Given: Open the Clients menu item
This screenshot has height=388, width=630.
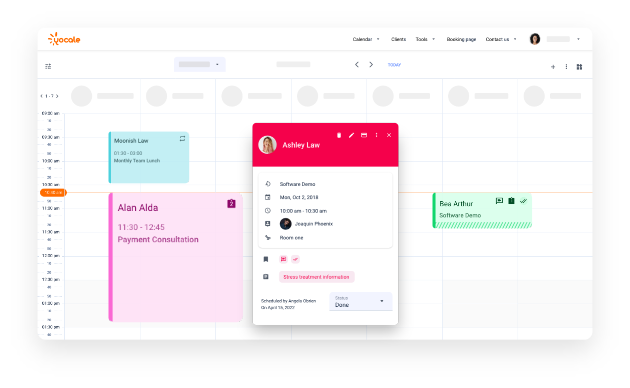Looking at the screenshot, I should coord(399,39).
